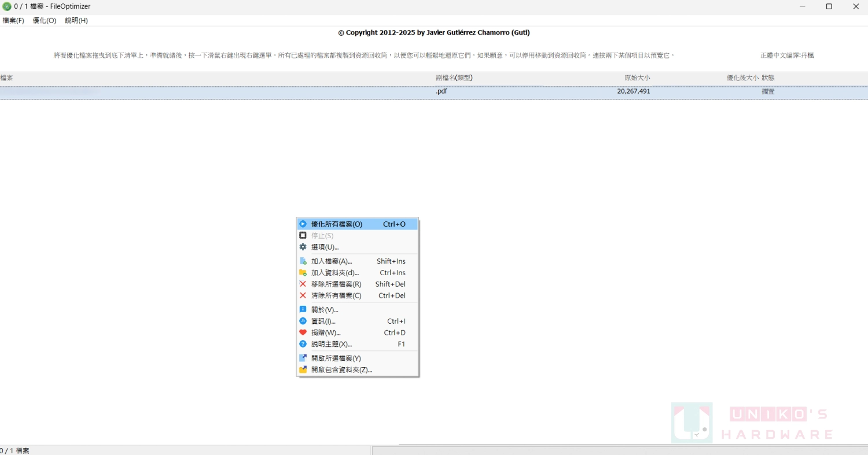Viewport: 868px width, 455px height.
Task: Click the red X icon for 清除所有檔案
Action: [303, 295]
